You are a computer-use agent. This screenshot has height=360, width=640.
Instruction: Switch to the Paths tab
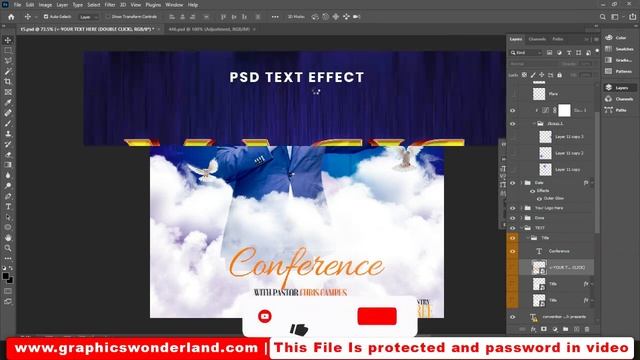[558, 39]
